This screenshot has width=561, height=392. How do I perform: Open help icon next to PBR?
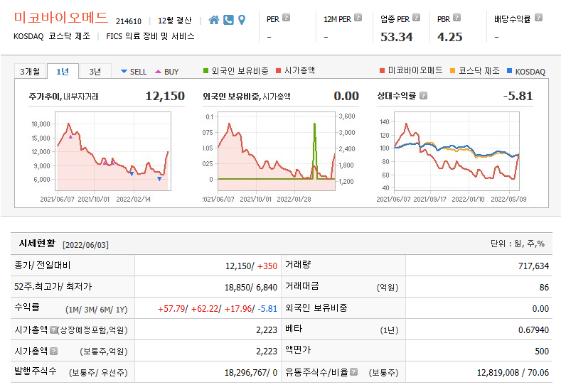tap(457, 18)
